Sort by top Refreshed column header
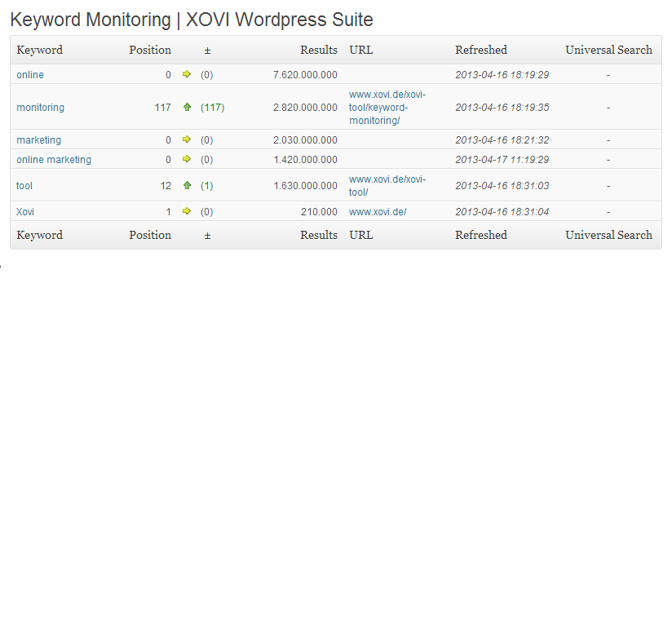 pos(481,50)
